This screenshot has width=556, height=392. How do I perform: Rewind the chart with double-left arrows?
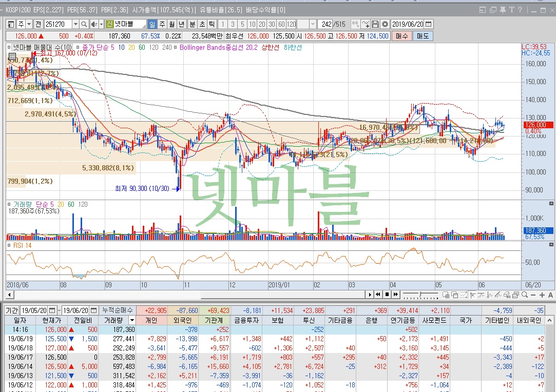[x=378, y=295]
